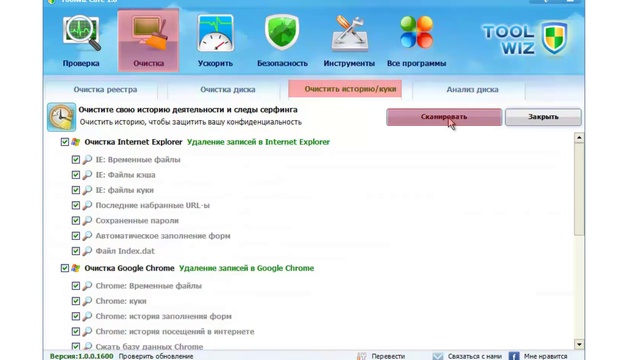Click the clock history icon
The image size is (640, 360).
pos(62,117)
